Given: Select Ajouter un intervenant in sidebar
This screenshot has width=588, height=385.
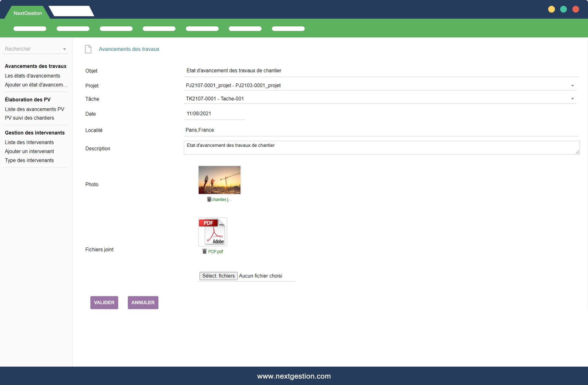Looking at the screenshot, I should coord(29,151).
